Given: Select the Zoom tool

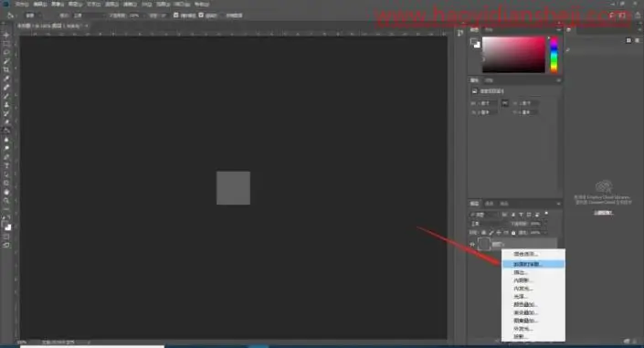Looking at the screenshot, I should (x=6, y=201).
